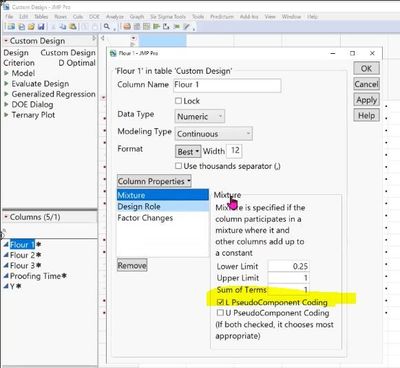Click the magnifier search icon in toolbar

107,27
